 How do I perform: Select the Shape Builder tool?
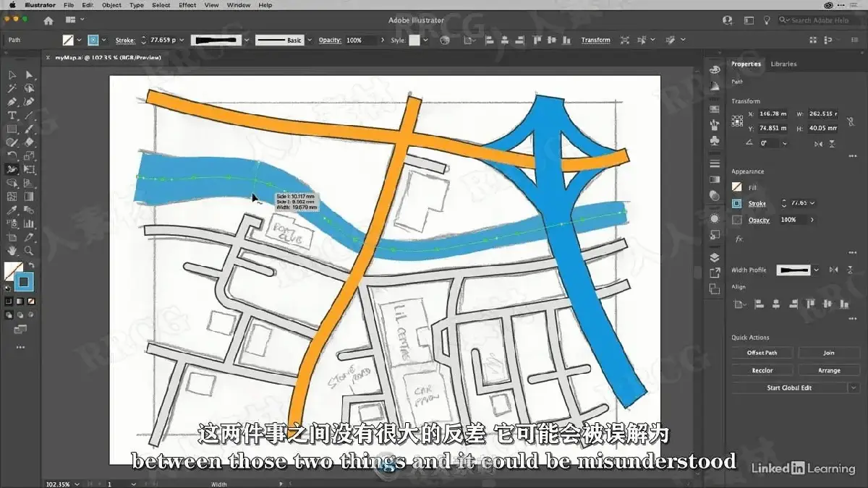click(12, 183)
